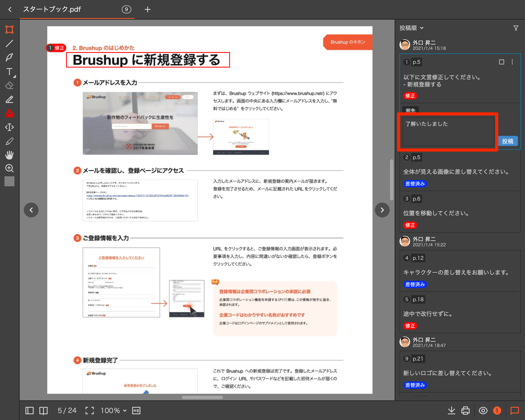Click the 差替済み tag on comment 2
Screen dimensions: 525x420
[415, 184]
